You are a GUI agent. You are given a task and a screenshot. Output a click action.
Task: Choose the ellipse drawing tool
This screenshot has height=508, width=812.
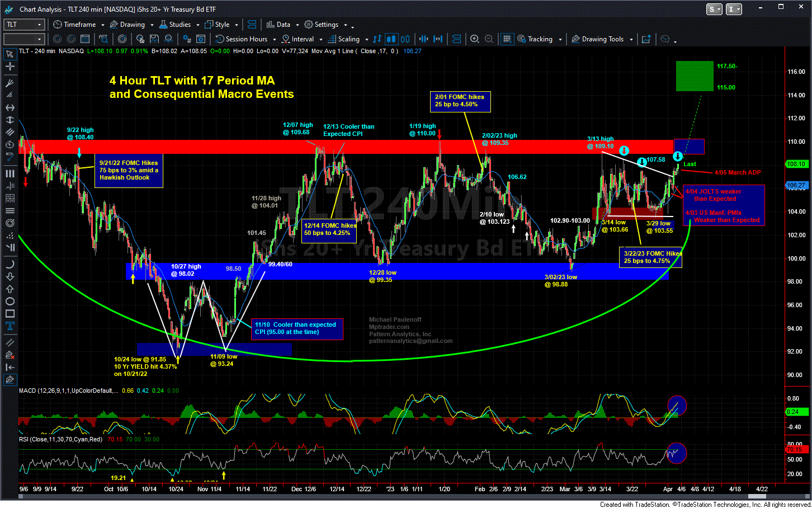tap(10, 301)
